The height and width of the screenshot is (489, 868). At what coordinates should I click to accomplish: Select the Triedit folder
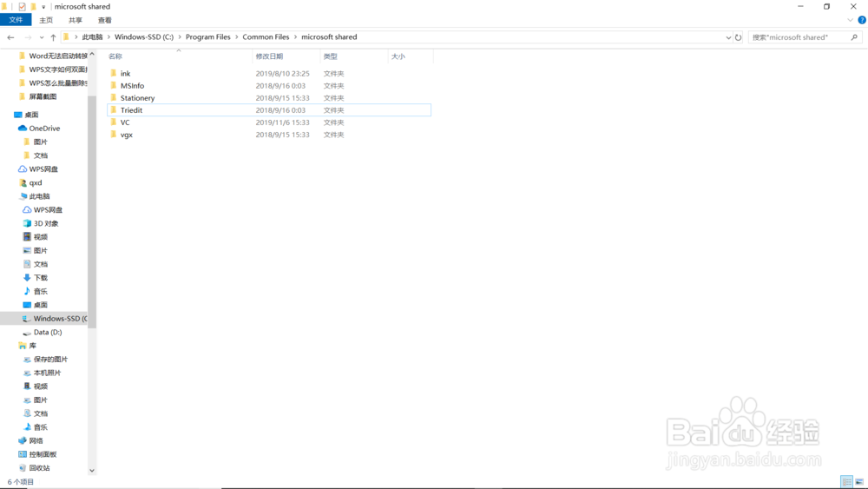point(268,109)
